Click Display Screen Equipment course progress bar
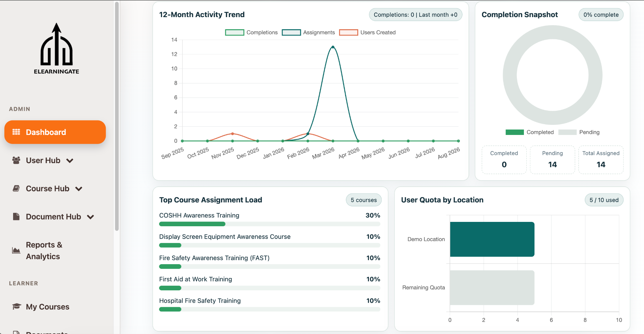644x334 pixels. [x=270, y=245]
